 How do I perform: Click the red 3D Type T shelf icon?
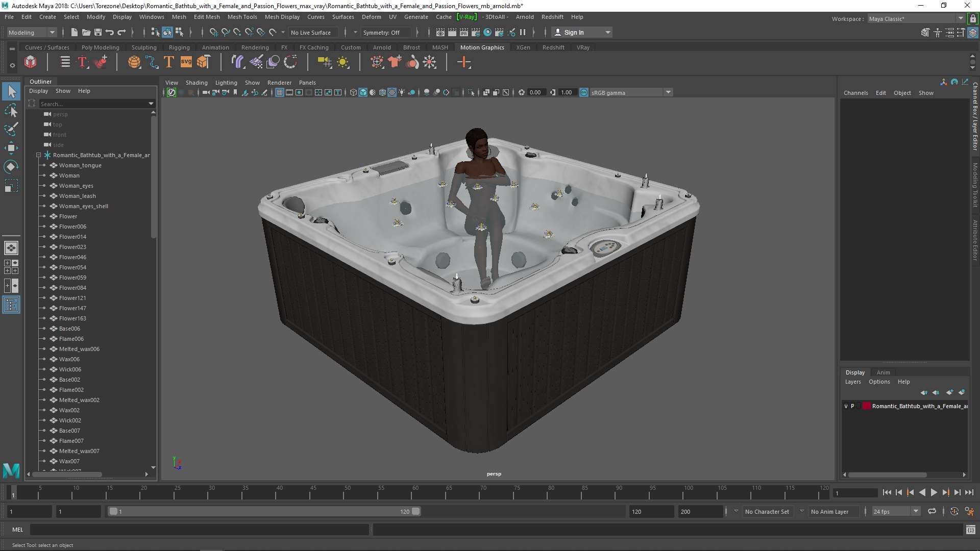tap(82, 62)
